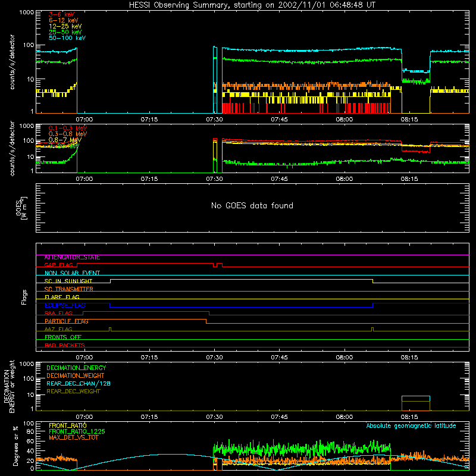
Task: Select the BAD_PACKETS flag label
Action: point(65,346)
